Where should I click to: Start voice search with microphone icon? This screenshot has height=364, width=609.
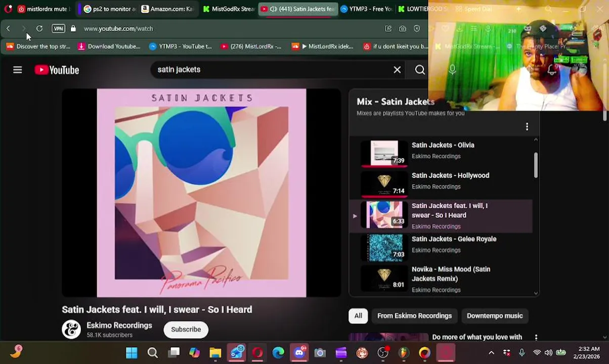pyautogui.click(x=452, y=70)
